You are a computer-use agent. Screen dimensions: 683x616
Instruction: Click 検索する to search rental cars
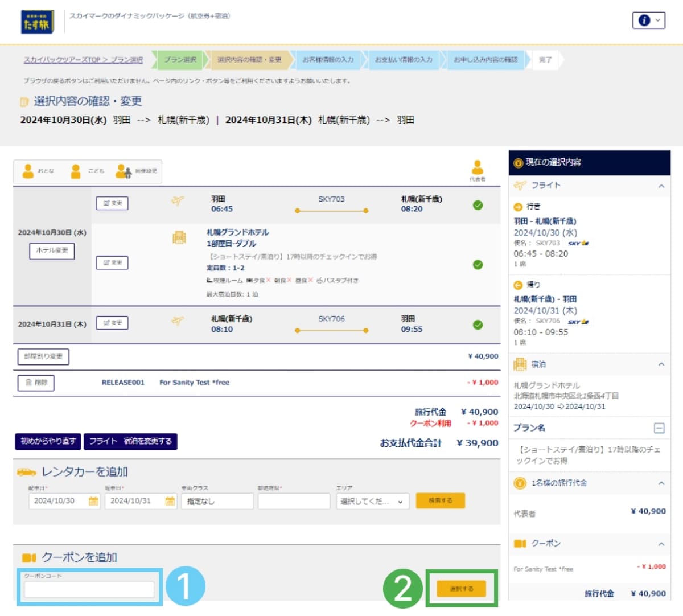click(441, 500)
